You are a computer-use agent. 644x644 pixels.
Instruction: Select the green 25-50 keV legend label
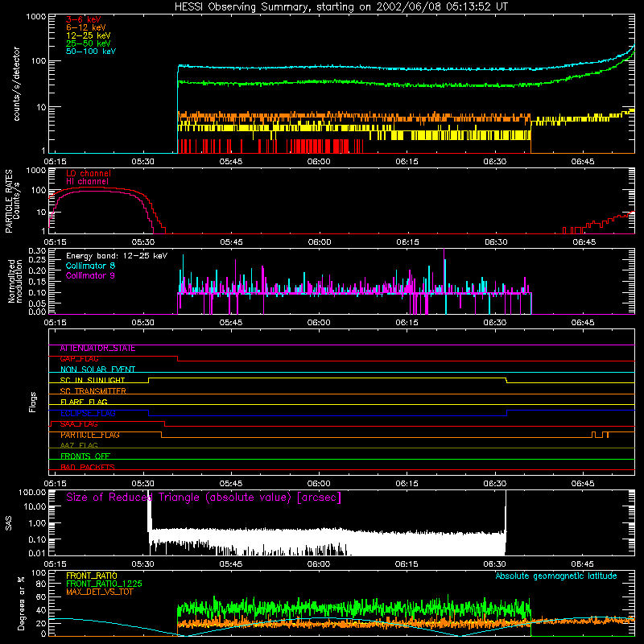pos(89,43)
